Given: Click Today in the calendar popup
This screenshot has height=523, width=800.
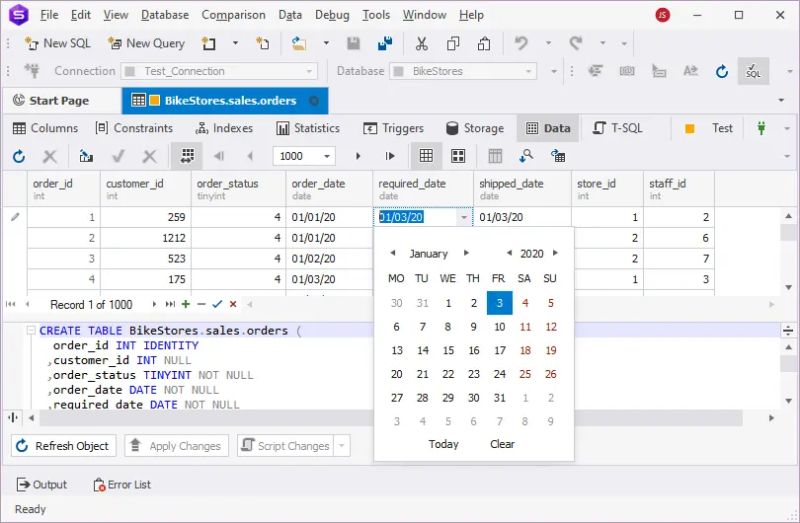Looking at the screenshot, I should tap(443, 444).
